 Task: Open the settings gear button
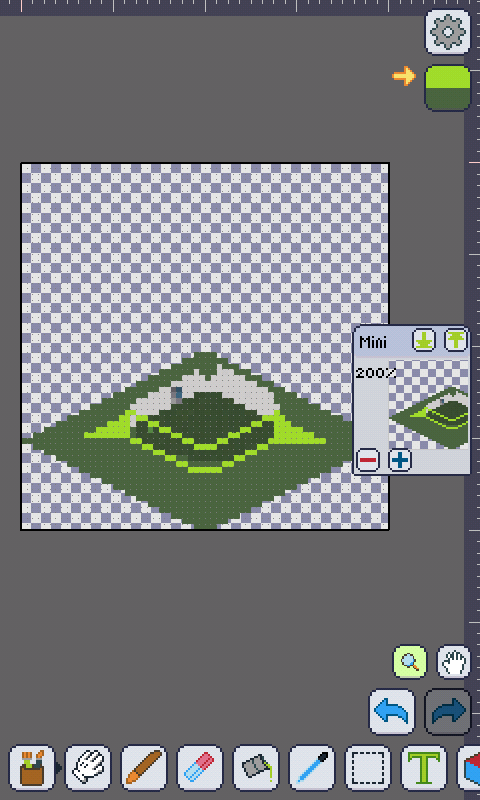tap(447, 32)
